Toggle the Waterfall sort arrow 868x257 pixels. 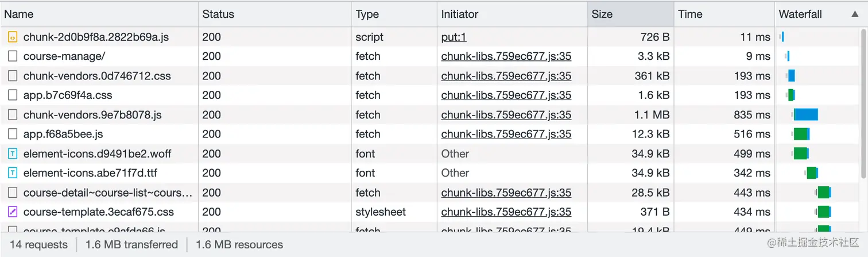[x=855, y=14]
